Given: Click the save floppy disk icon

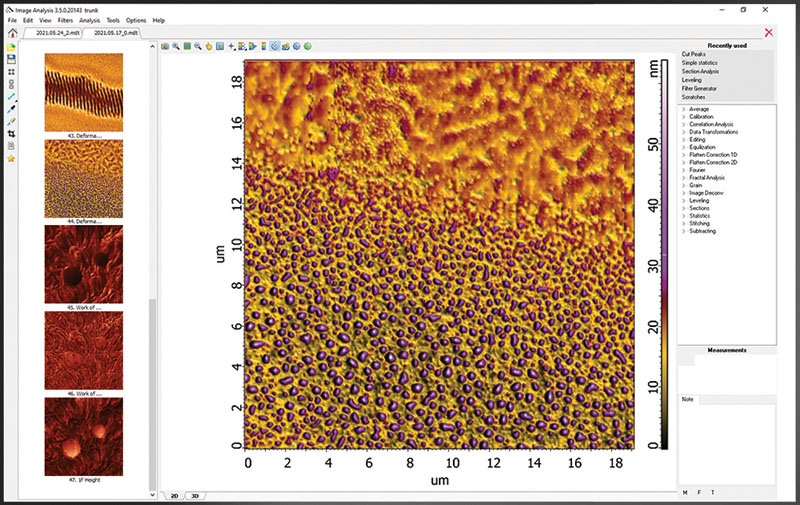Looking at the screenshot, I should 11,59.
